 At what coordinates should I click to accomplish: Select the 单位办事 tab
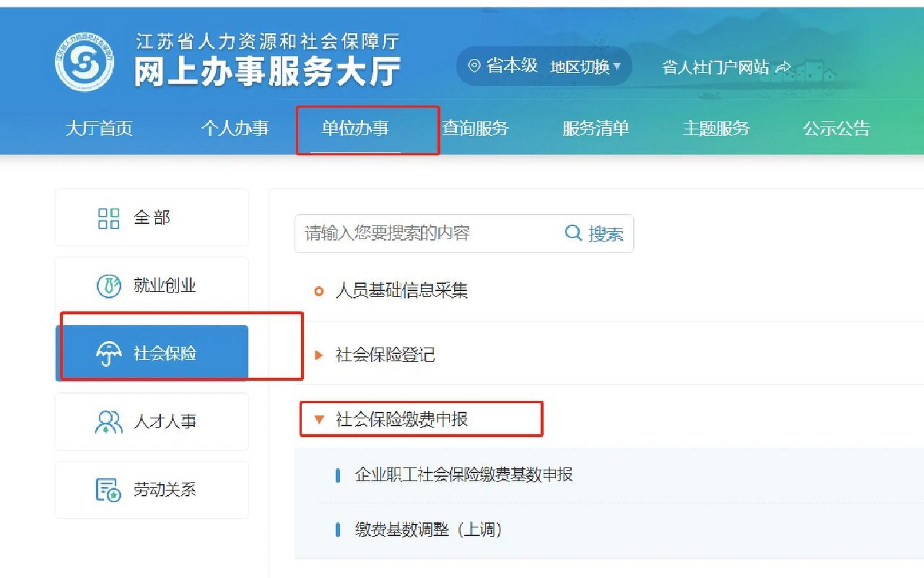click(355, 128)
